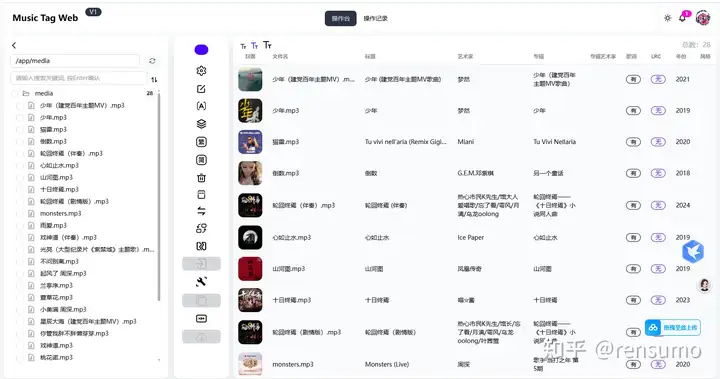This screenshot has width=720, height=379.
Task: Go back with the left chevron arrow
Action: (x=14, y=45)
